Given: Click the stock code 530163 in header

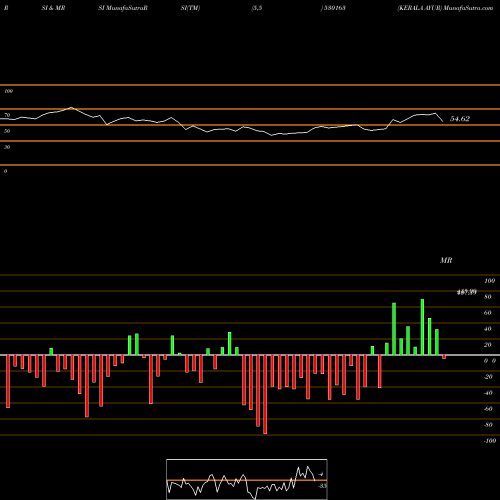Looking at the screenshot, I should point(334,8).
